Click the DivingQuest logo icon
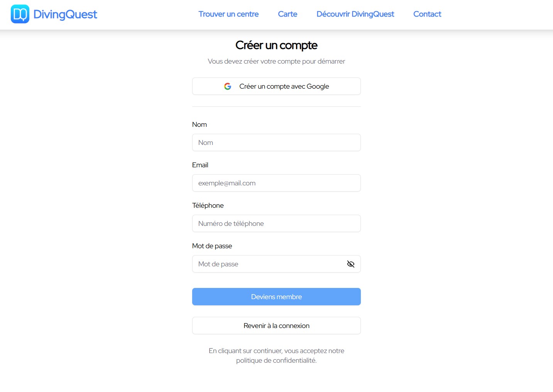The width and height of the screenshot is (553, 392). click(20, 14)
